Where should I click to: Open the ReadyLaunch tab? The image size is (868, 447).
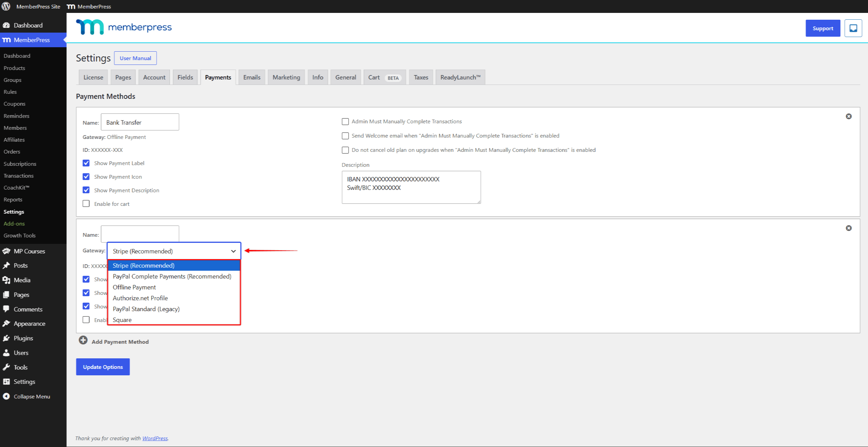pyautogui.click(x=460, y=77)
